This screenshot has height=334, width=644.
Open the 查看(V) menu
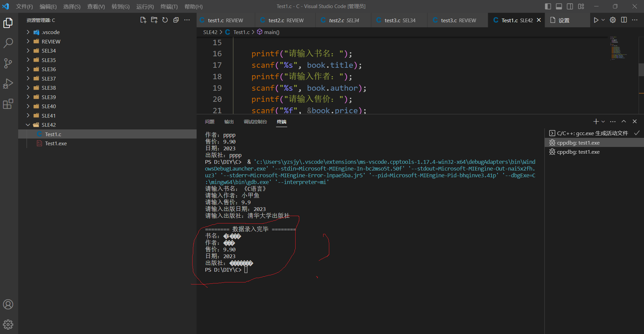[96, 6]
